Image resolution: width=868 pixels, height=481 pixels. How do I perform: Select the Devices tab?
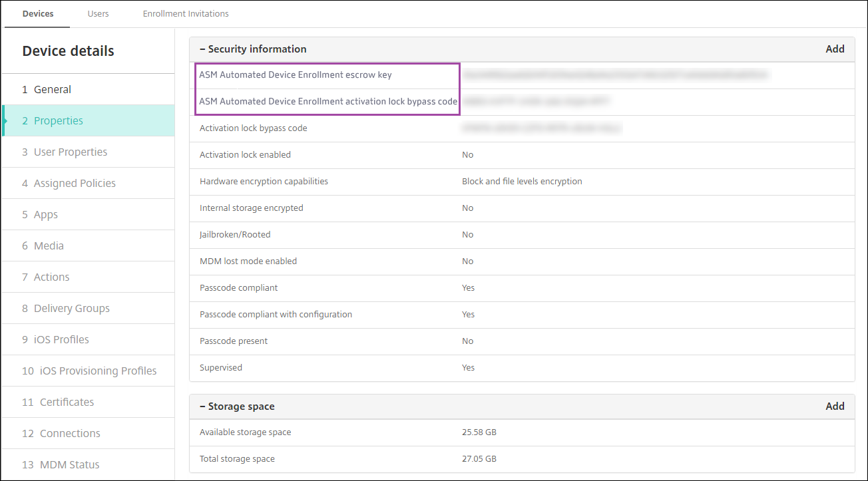point(38,13)
